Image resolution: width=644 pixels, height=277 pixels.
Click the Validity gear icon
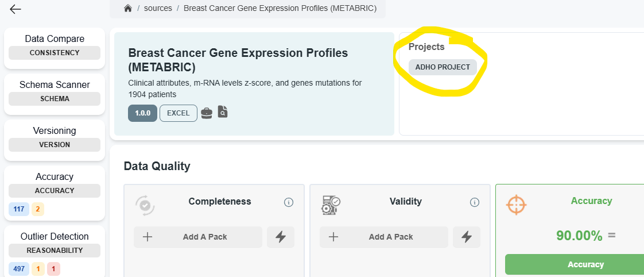click(x=331, y=205)
